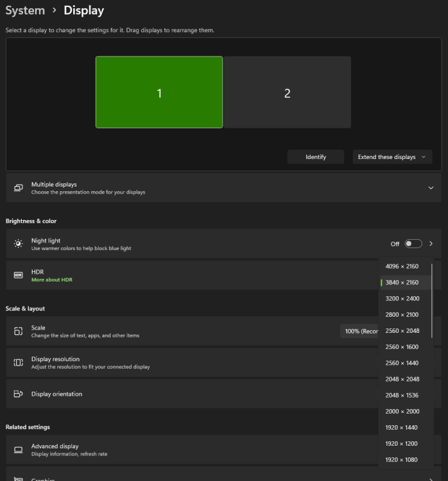Click the Display resolution row label
This screenshot has width=448, height=481.
pos(55,359)
